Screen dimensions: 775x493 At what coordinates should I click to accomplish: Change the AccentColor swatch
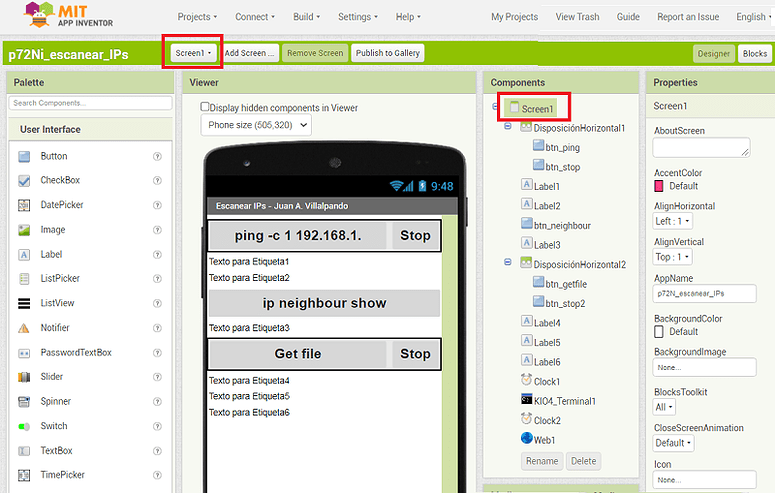coord(658,186)
